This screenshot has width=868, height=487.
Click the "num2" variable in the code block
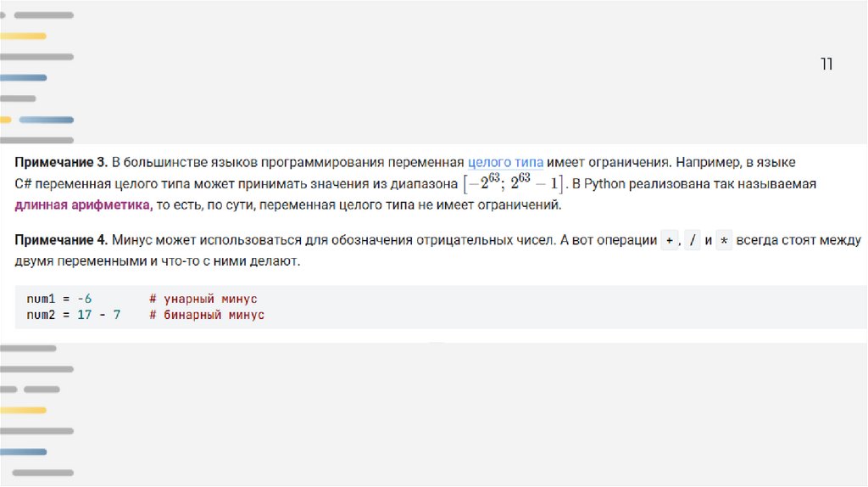[x=40, y=315]
